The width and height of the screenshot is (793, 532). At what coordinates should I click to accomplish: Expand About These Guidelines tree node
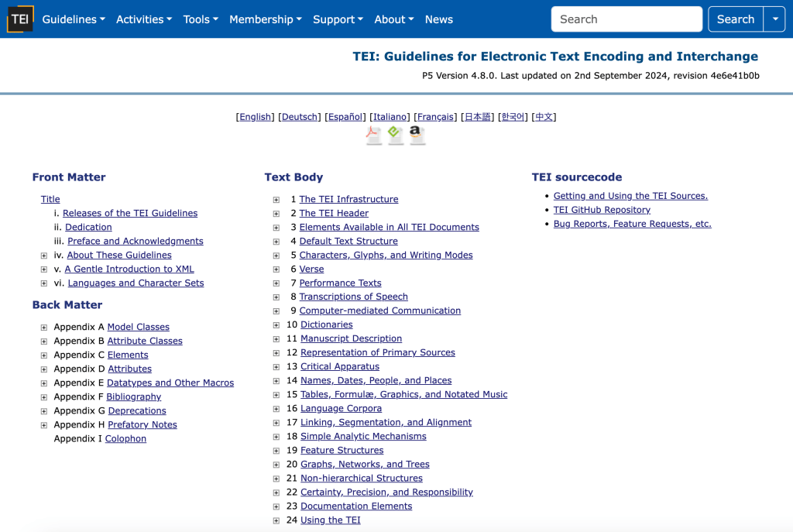pos(44,256)
